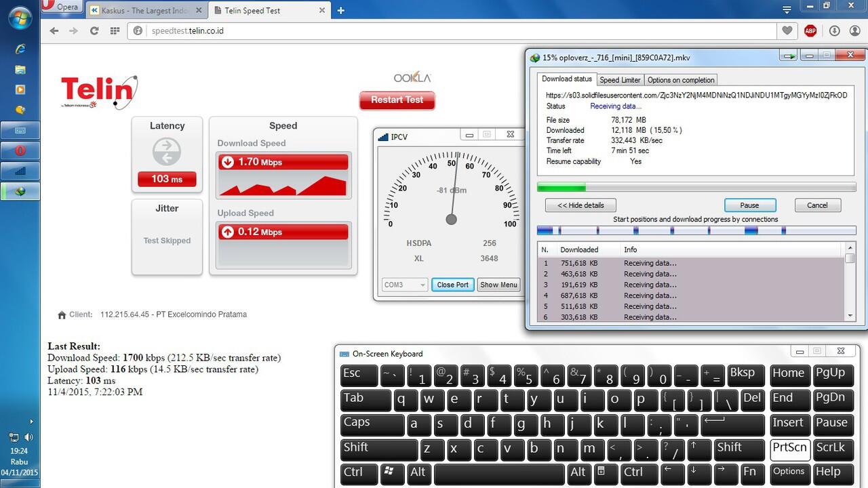Open the Opera menu button
Screen dimensions: 868x488
point(62,7)
